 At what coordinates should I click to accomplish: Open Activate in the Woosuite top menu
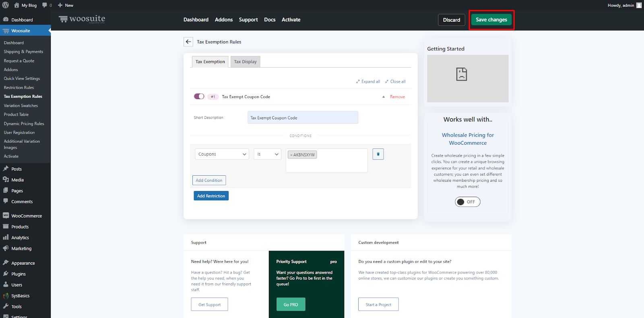(x=291, y=19)
